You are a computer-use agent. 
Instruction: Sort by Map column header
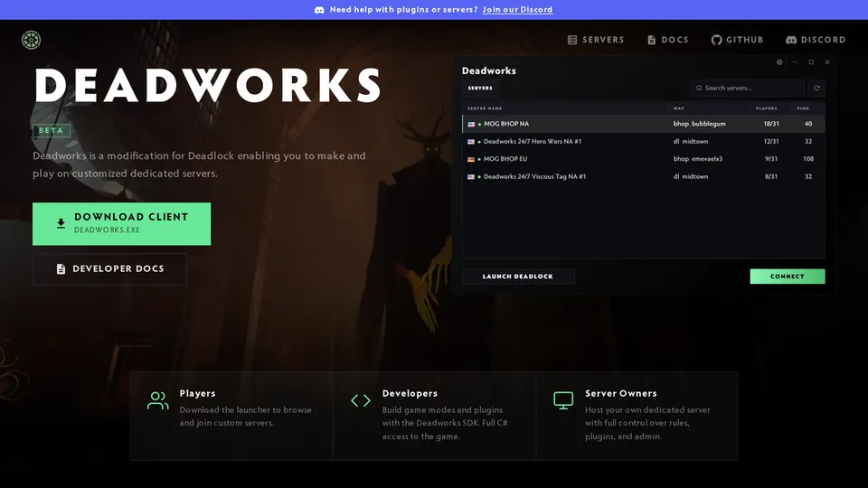pos(679,108)
